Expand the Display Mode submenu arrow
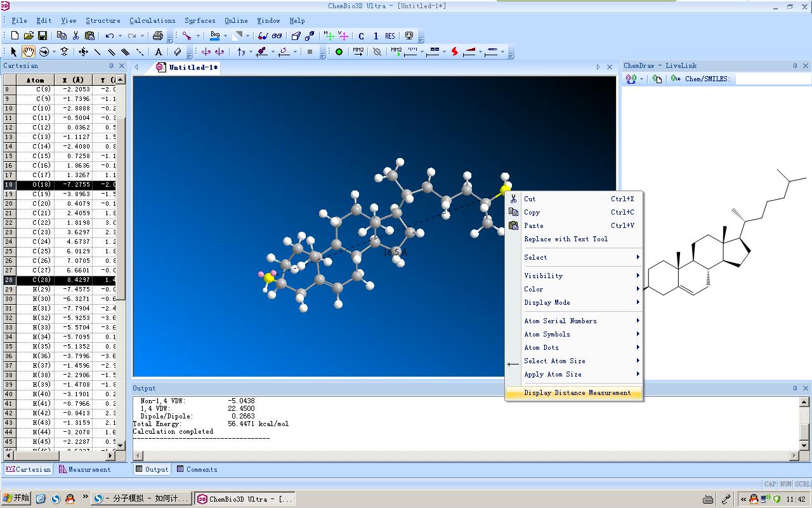 click(638, 302)
